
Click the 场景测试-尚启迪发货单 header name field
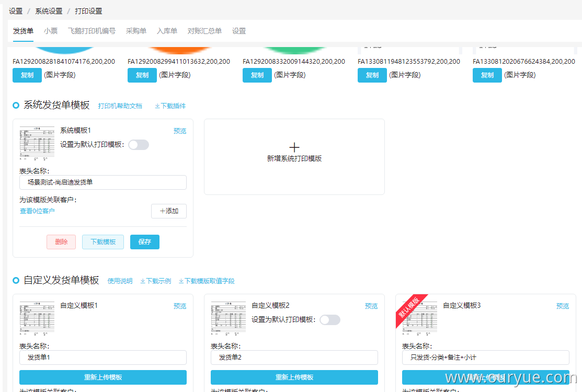103,182
